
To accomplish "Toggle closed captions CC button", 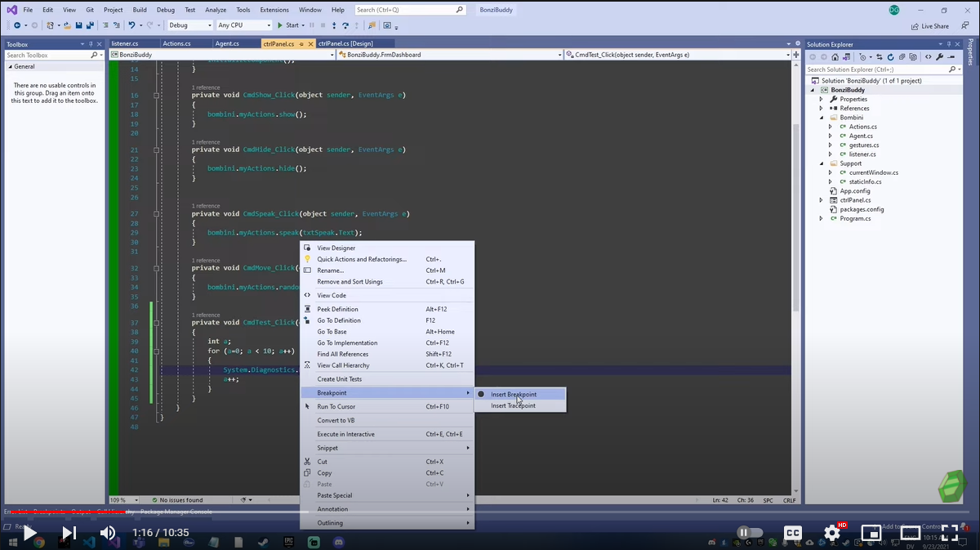I will coord(793,533).
